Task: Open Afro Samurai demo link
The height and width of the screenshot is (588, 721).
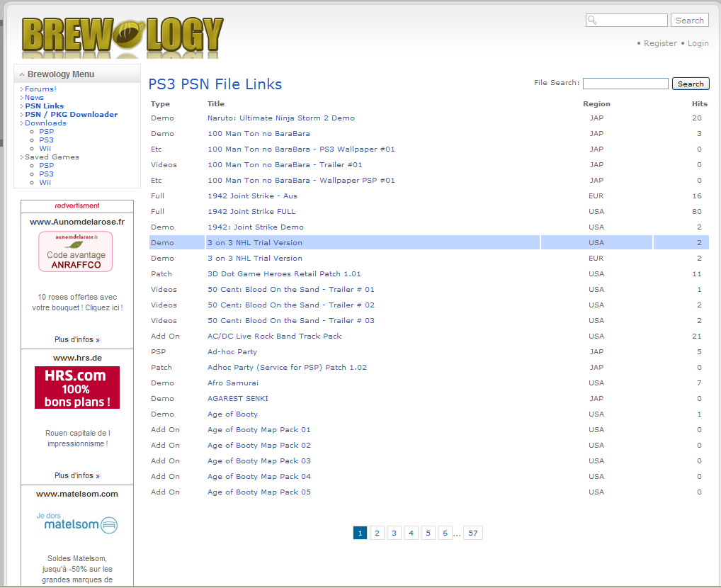Action: pyautogui.click(x=233, y=383)
